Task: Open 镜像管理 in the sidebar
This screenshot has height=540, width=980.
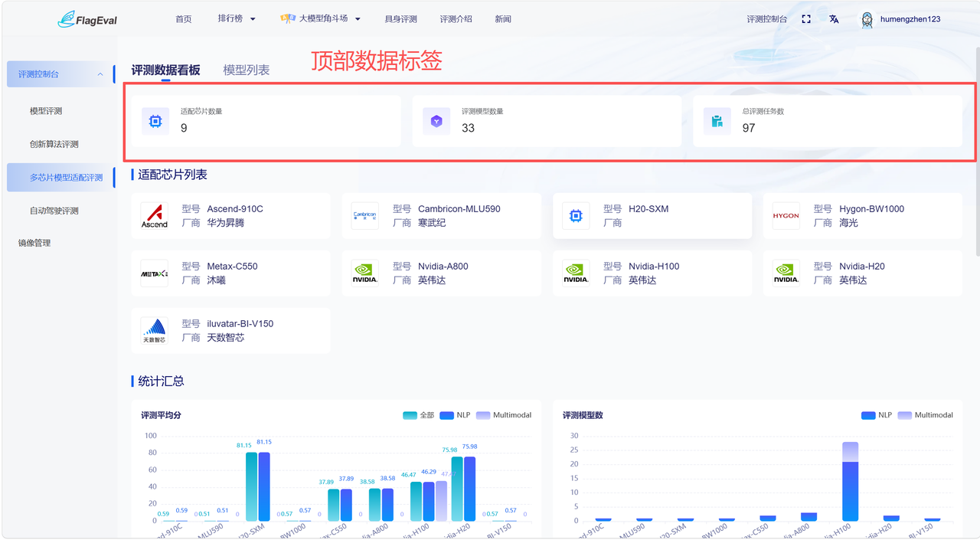Action: point(34,243)
